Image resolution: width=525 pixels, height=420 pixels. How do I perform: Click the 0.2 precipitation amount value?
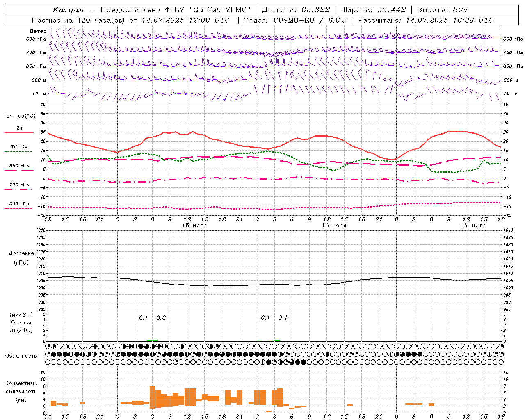coord(161,318)
